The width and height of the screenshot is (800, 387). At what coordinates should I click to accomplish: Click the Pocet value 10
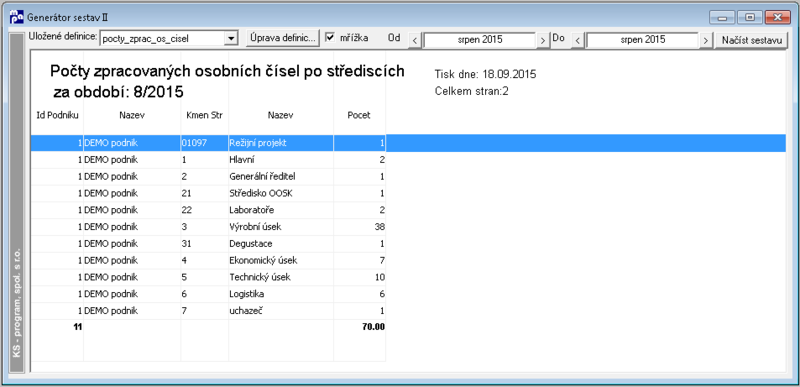[x=380, y=277]
